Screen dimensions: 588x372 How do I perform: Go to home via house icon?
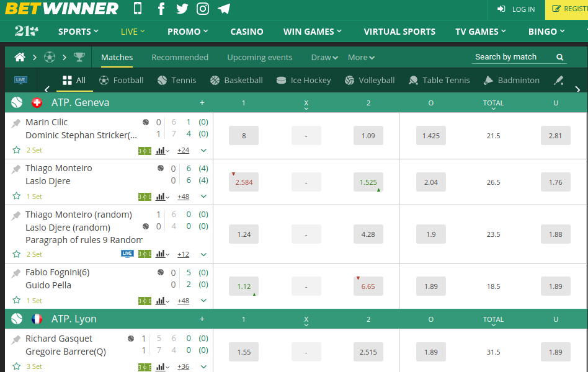click(20, 57)
